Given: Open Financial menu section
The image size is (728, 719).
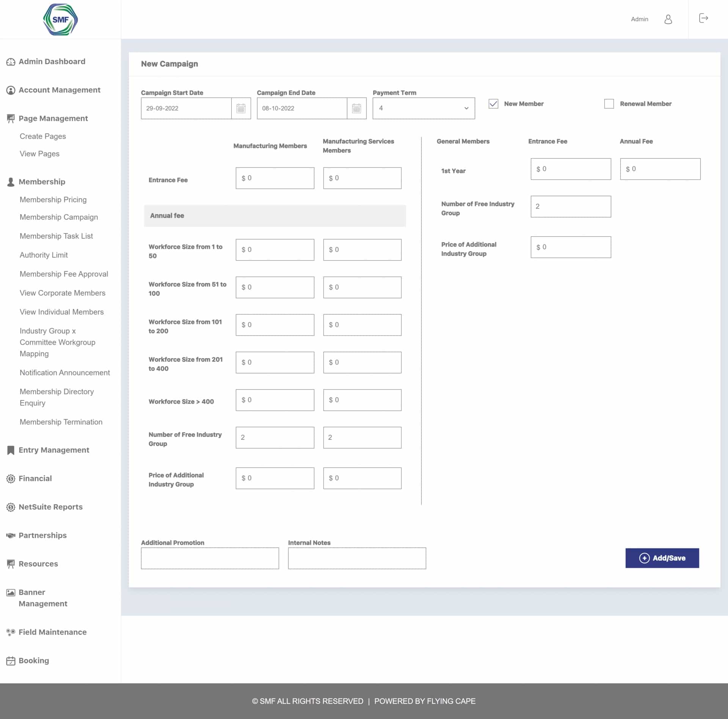Looking at the screenshot, I should (x=35, y=478).
